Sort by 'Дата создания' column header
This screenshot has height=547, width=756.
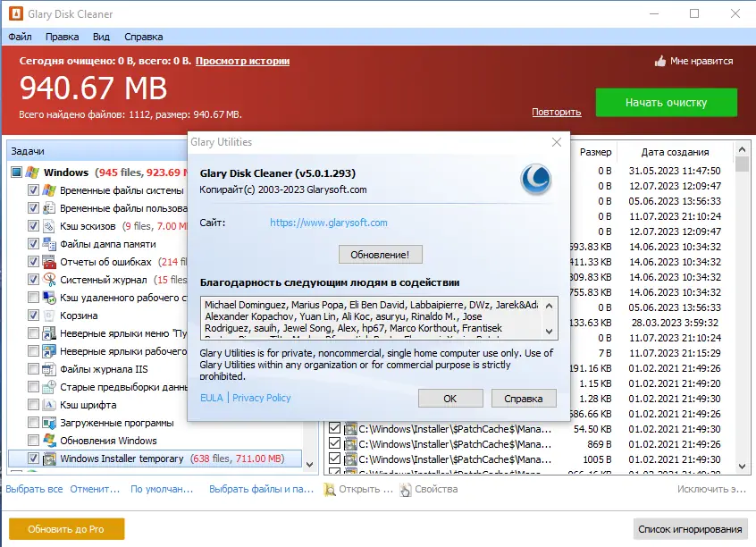[x=675, y=152]
